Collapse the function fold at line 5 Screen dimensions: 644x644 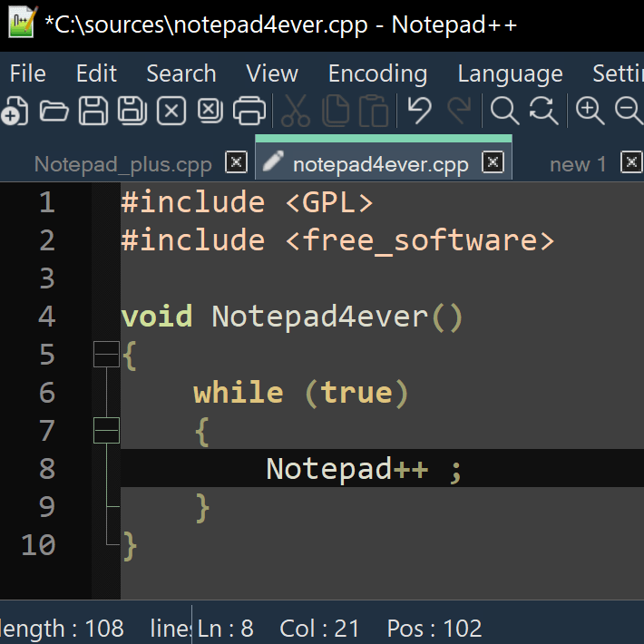(106, 354)
